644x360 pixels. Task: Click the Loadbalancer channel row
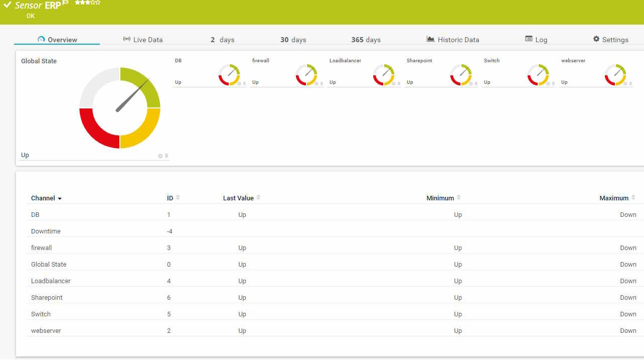coord(51,281)
